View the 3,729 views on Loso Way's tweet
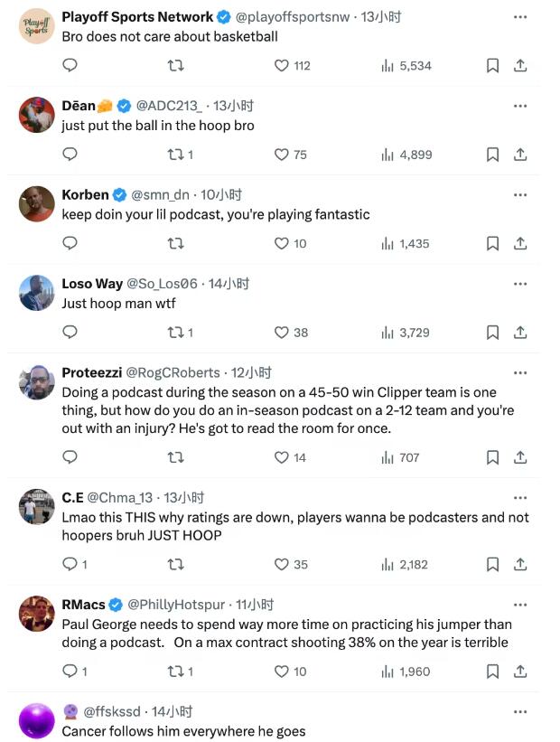Viewport: 560px width, 742px height. coord(406,333)
